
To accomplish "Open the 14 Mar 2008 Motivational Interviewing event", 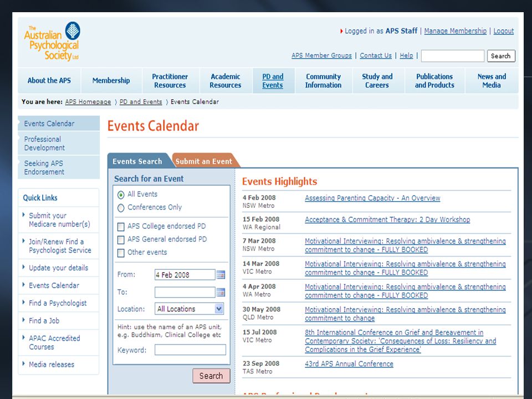I will click(405, 268).
